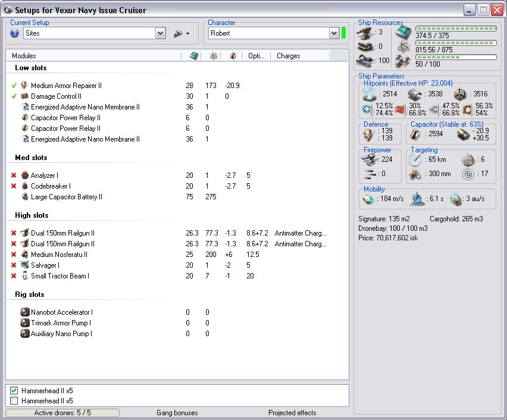Screen dimensions: 507x420
Task: Click the Damage Control II module icon
Action: [x=24, y=96]
